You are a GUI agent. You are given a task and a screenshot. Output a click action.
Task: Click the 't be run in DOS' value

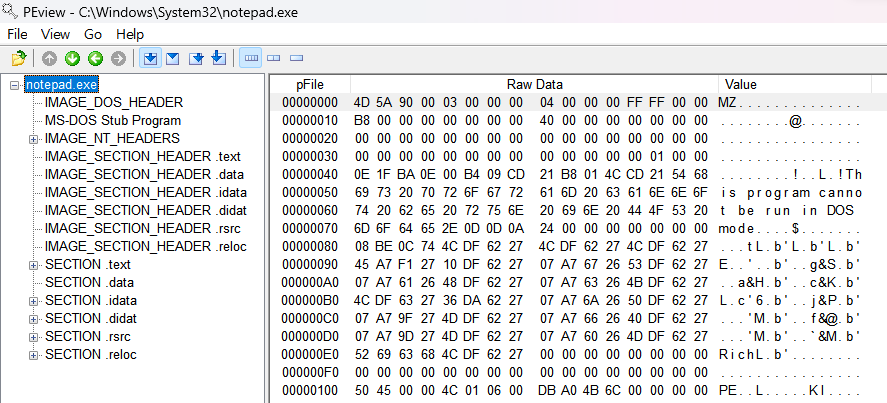click(x=787, y=211)
